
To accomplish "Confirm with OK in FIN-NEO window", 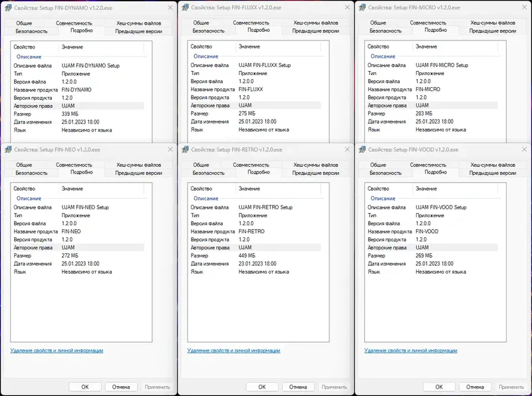I will (x=85, y=387).
